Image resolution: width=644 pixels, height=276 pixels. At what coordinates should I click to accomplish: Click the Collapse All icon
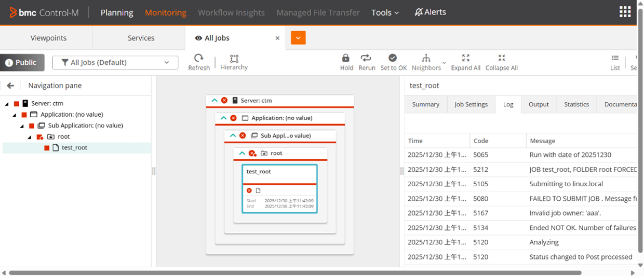click(x=501, y=58)
